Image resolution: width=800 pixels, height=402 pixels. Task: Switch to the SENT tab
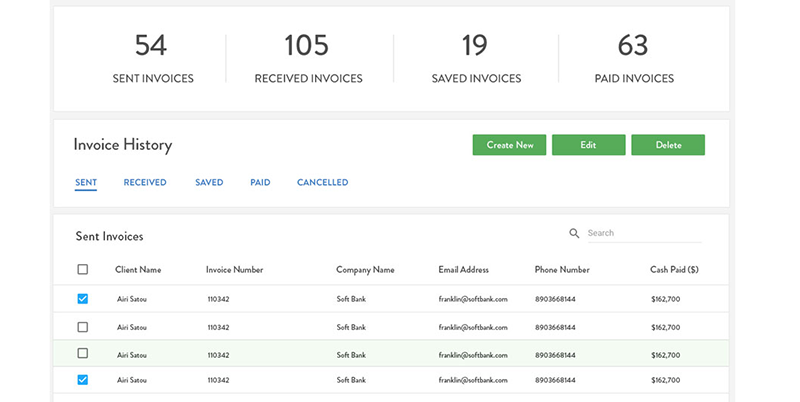pyautogui.click(x=85, y=183)
